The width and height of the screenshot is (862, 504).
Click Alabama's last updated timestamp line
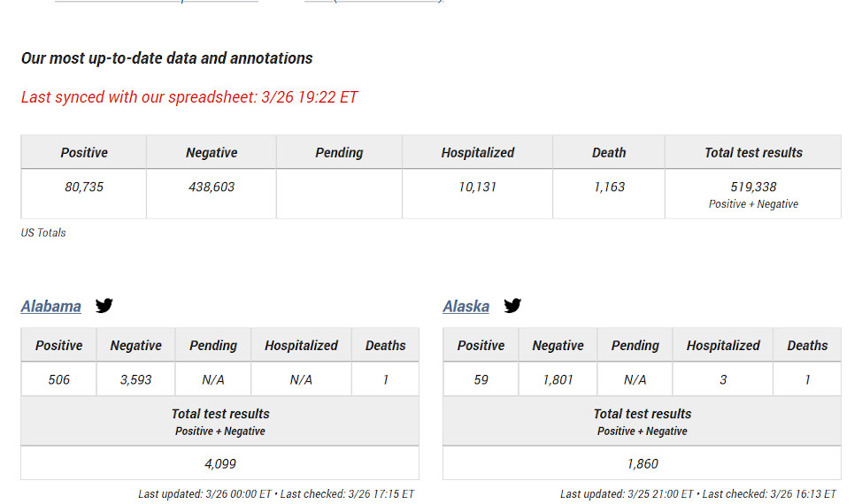pyautogui.click(x=276, y=493)
